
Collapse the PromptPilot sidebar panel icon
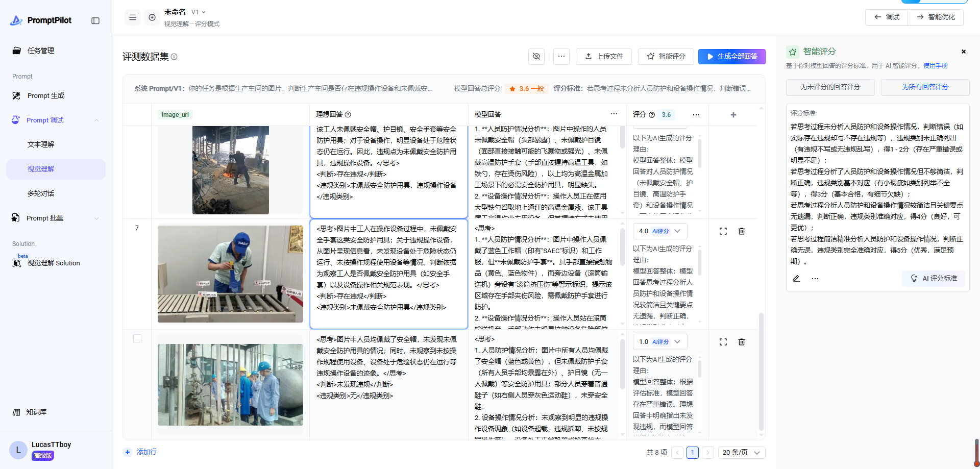pyautogui.click(x=95, y=21)
